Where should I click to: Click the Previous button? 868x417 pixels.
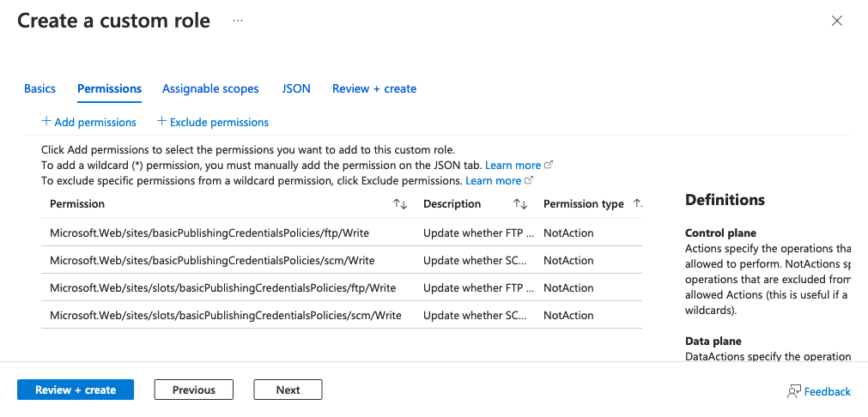[x=194, y=390]
